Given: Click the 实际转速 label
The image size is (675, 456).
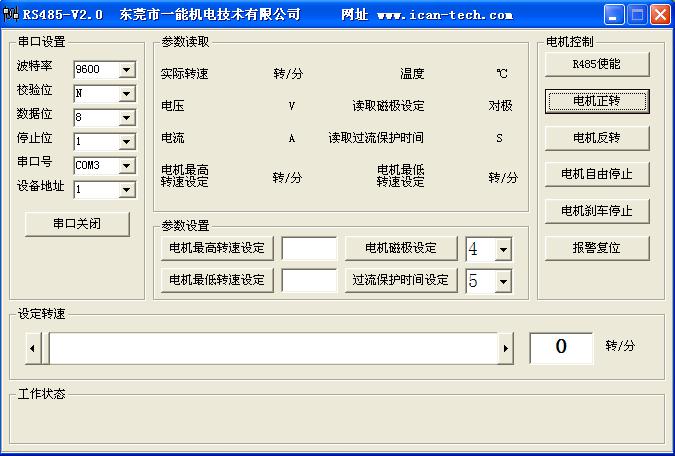Looking at the screenshot, I should click(184, 74).
